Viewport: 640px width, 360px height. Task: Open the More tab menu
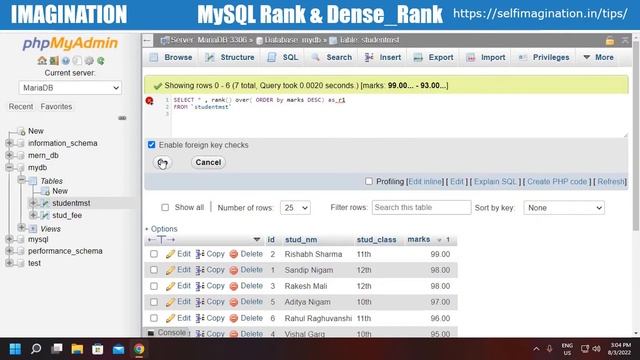click(x=598, y=58)
